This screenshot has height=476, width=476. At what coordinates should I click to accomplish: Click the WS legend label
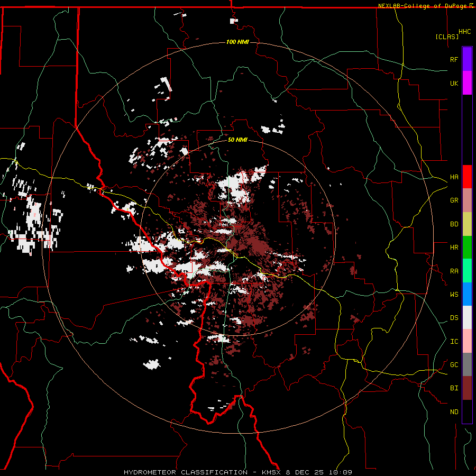coord(454,294)
